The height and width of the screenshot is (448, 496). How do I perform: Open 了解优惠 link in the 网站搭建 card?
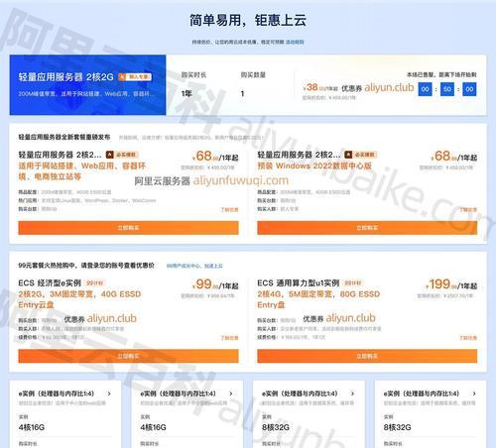pos(229,209)
